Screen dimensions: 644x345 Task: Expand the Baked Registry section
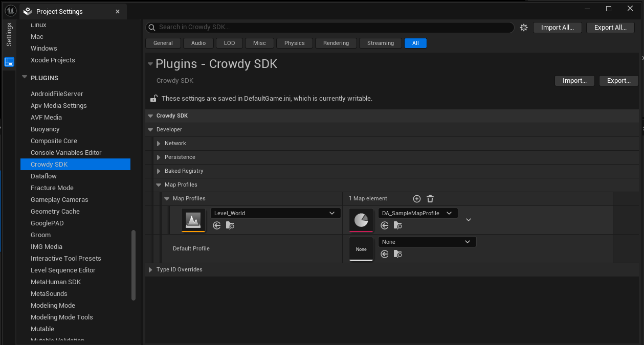[x=159, y=171]
